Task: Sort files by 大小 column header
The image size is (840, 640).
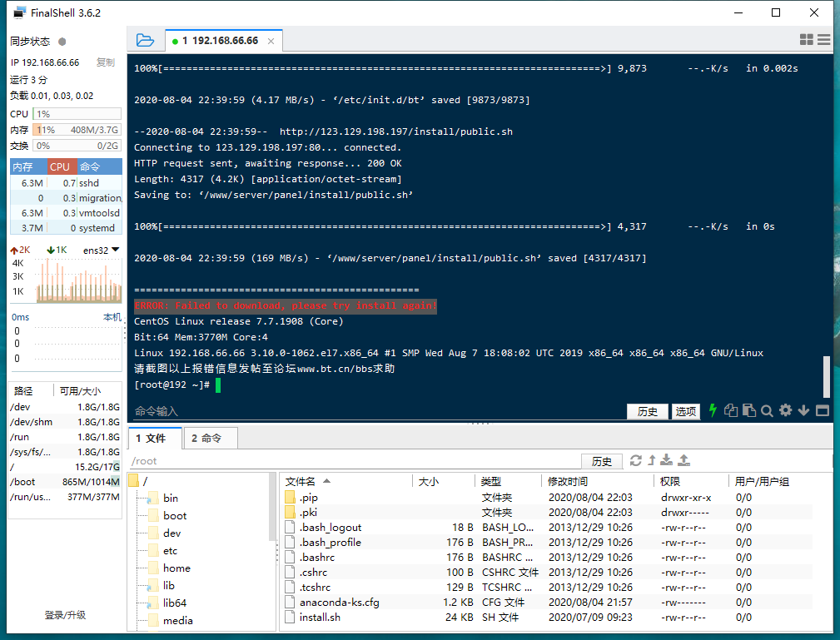Action: pyautogui.click(x=444, y=482)
